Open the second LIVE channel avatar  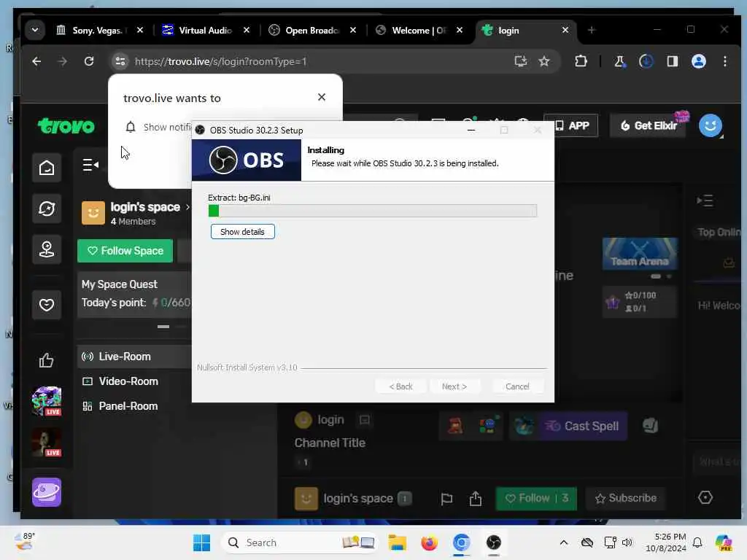point(46,443)
